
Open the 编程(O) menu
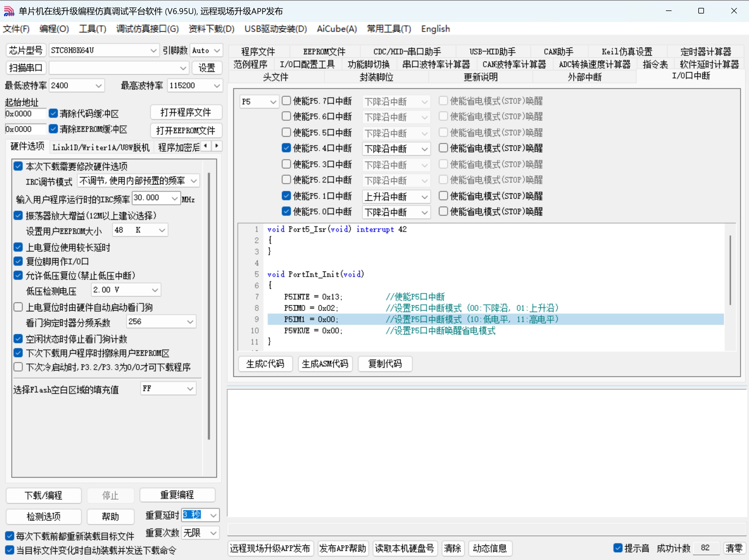(x=54, y=29)
